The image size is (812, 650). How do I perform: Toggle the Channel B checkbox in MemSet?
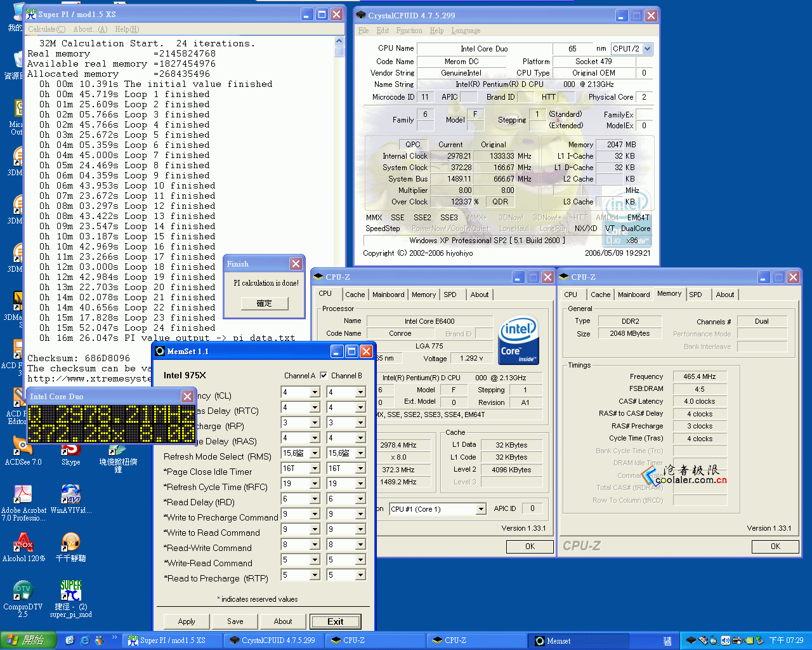[324, 375]
